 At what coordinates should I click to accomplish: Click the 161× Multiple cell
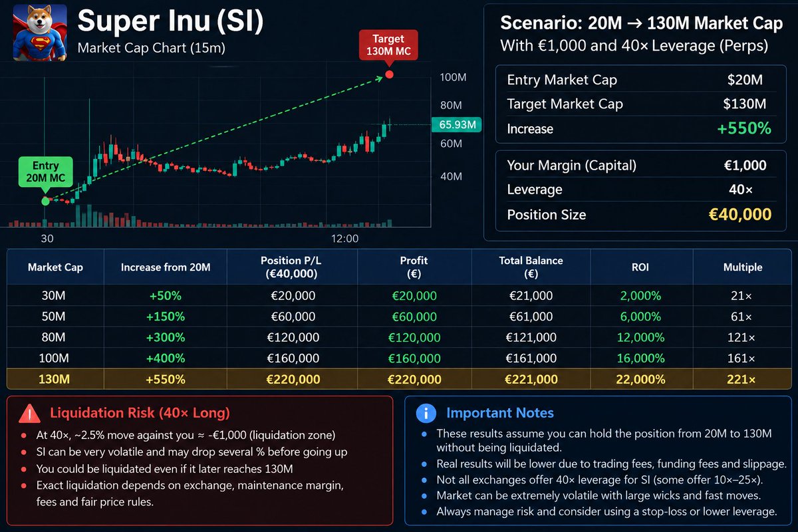[x=741, y=358]
